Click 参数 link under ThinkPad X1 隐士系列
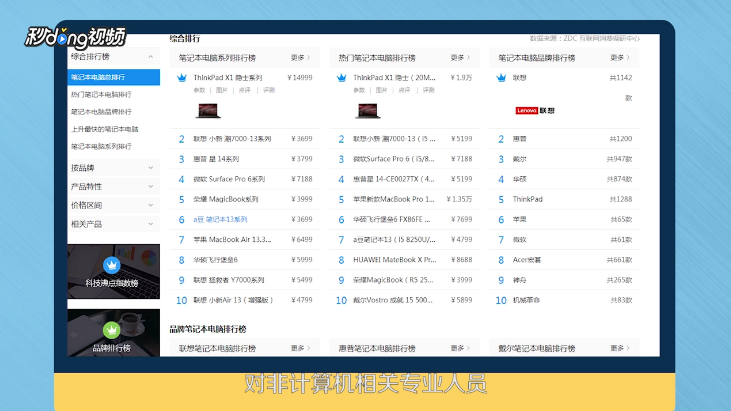Image resolution: width=731 pixels, height=411 pixels. 200,90
